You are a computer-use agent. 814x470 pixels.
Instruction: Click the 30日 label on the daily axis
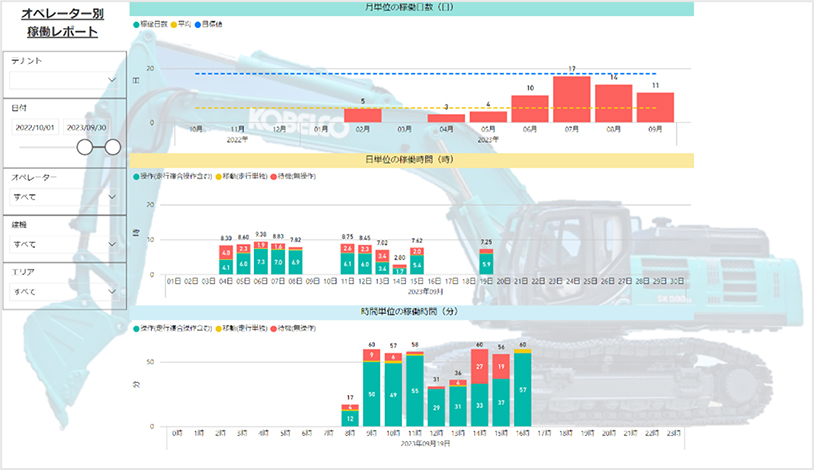pyautogui.click(x=677, y=281)
